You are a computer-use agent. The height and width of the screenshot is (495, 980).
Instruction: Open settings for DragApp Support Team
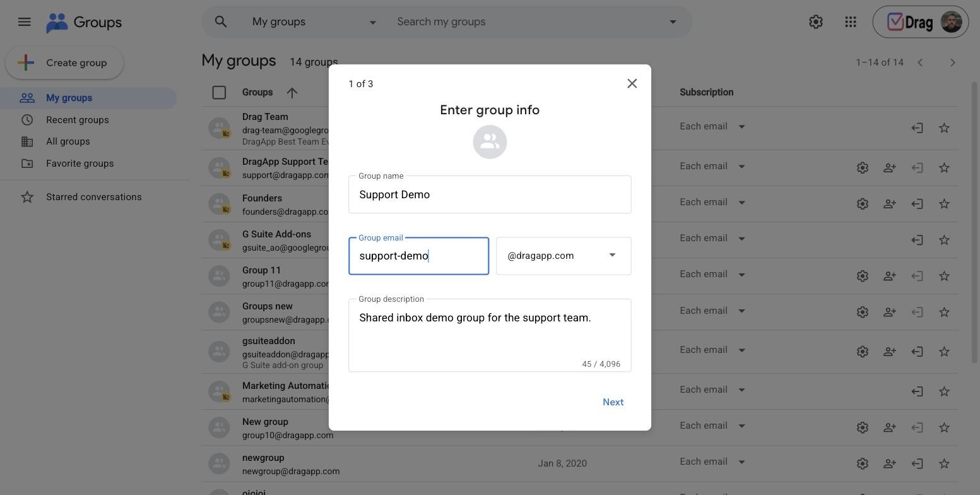coord(863,168)
